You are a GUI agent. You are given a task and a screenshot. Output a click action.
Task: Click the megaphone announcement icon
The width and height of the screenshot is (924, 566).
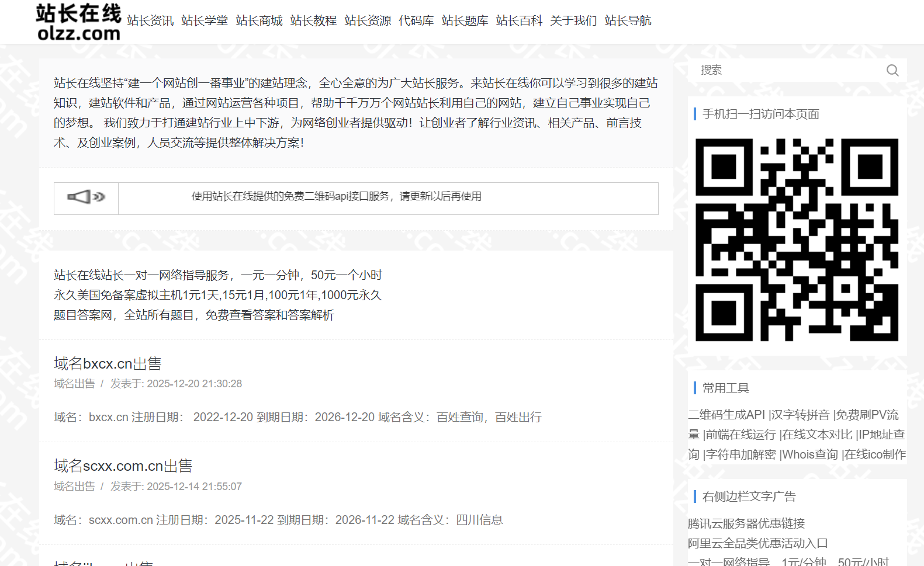point(86,197)
